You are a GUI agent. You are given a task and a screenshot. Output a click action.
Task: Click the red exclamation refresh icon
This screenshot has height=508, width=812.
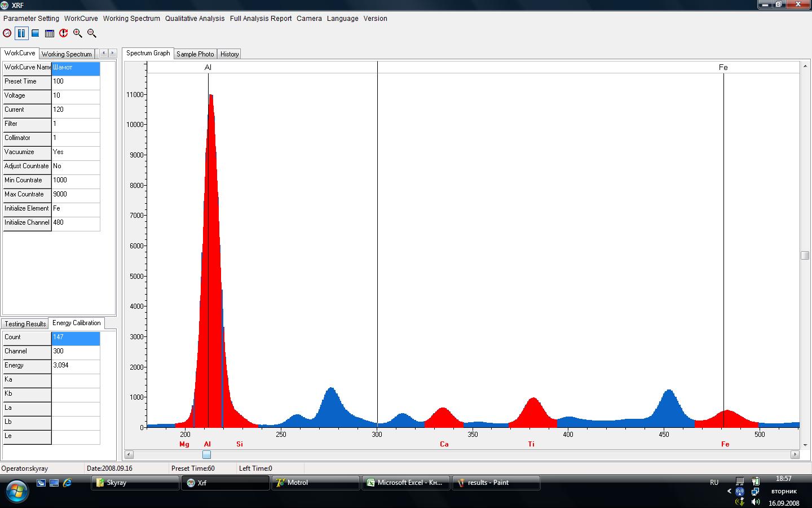tap(64, 33)
